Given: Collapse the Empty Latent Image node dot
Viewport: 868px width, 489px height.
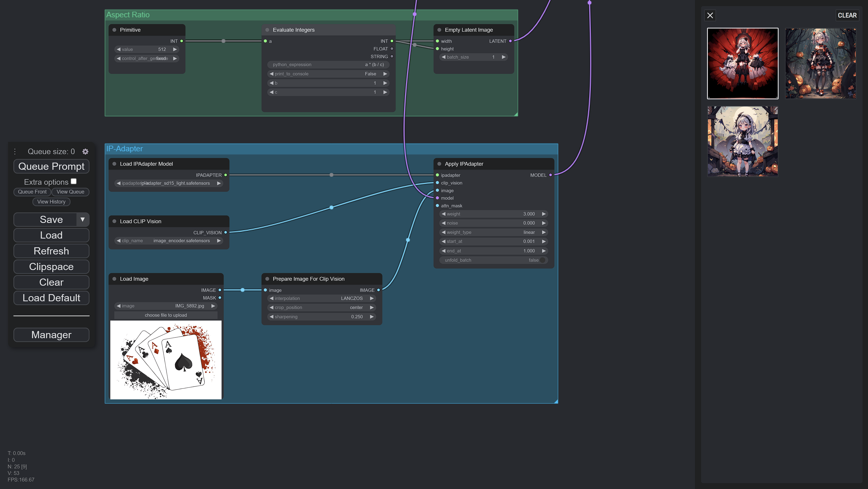Looking at the screenshot, I should tap(439, 30).
